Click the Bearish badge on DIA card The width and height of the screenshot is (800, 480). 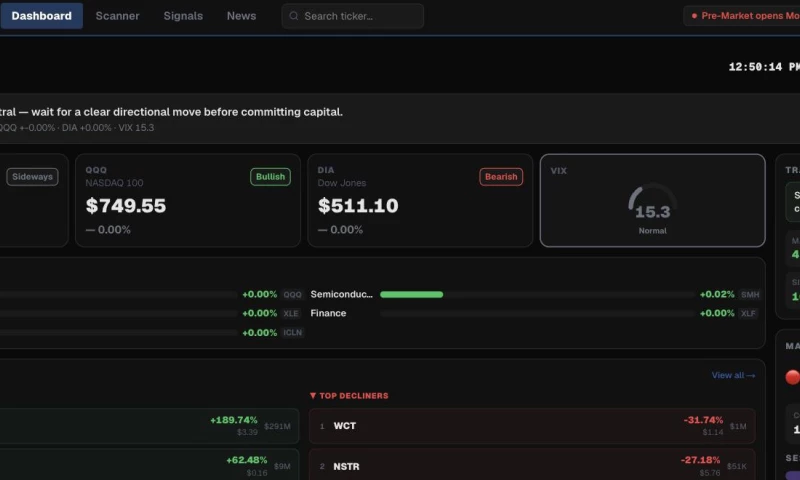click(501, 176)
